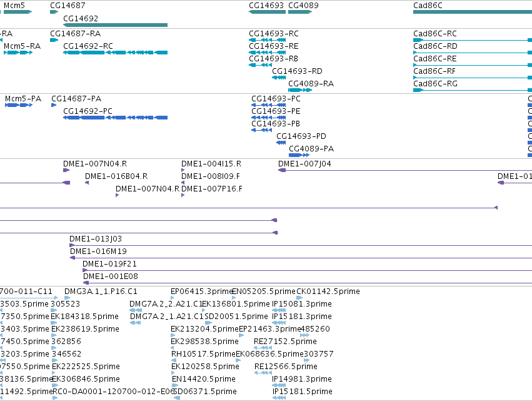This screenshot has height=401, width=532.
Task: Select the DME1-013J03 BAC label
Action: click(96, 239)
